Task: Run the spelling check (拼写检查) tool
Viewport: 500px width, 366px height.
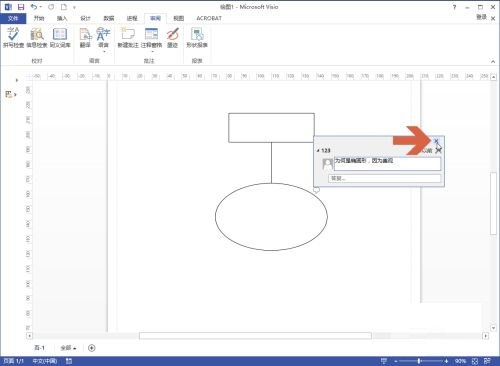Action: (x=13, y=37)
